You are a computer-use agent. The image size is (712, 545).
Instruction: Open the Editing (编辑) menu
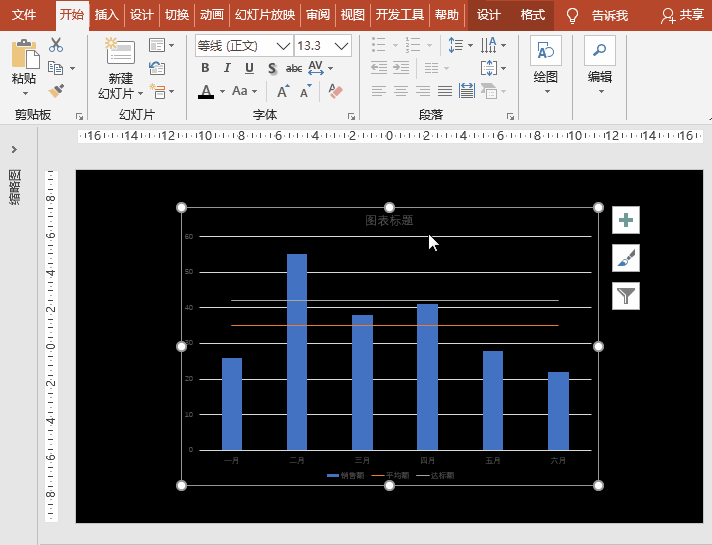point(600,66)
